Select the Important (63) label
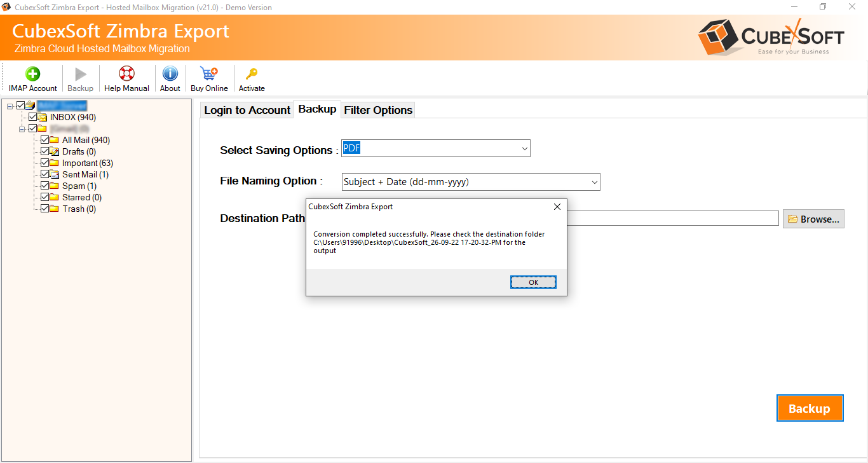868x463 pixels. (88, 163)
